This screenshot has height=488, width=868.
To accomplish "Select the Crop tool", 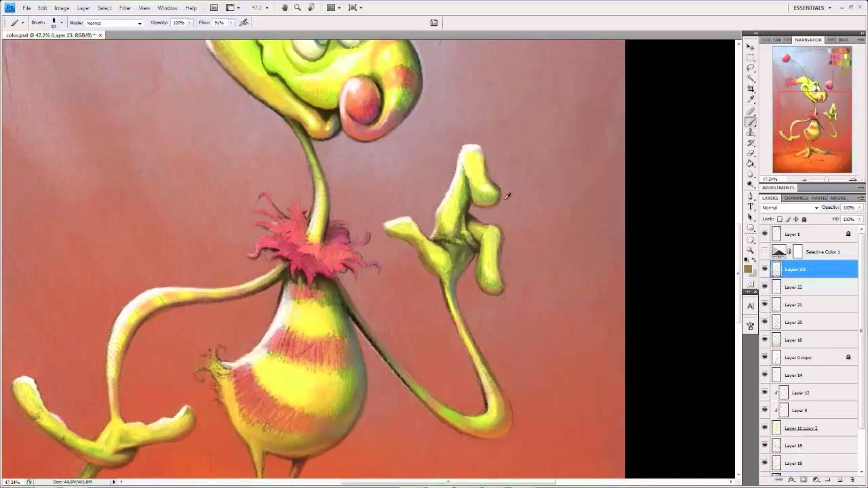I will tap(751, 89).
